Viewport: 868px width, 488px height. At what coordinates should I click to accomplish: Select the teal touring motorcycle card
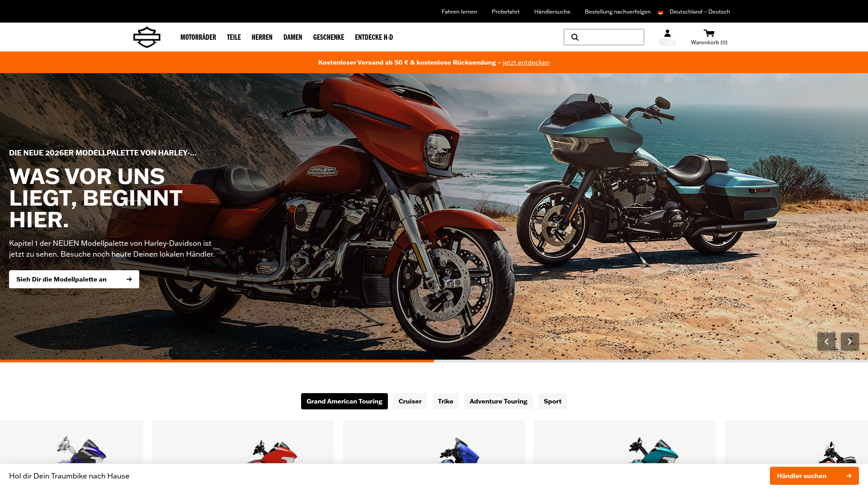click(x=625, y=443)
